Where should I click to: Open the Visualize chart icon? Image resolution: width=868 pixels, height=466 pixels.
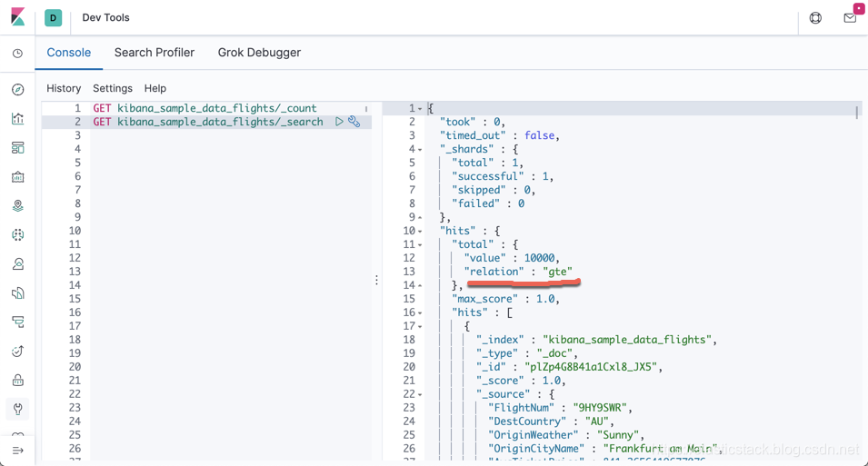point(17,118)
